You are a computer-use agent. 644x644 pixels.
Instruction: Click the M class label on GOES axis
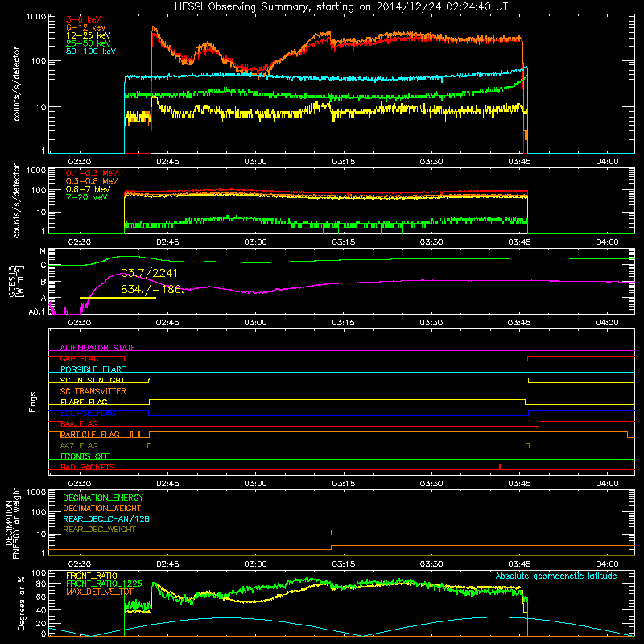pyautogui.click(x=43, y=251)
